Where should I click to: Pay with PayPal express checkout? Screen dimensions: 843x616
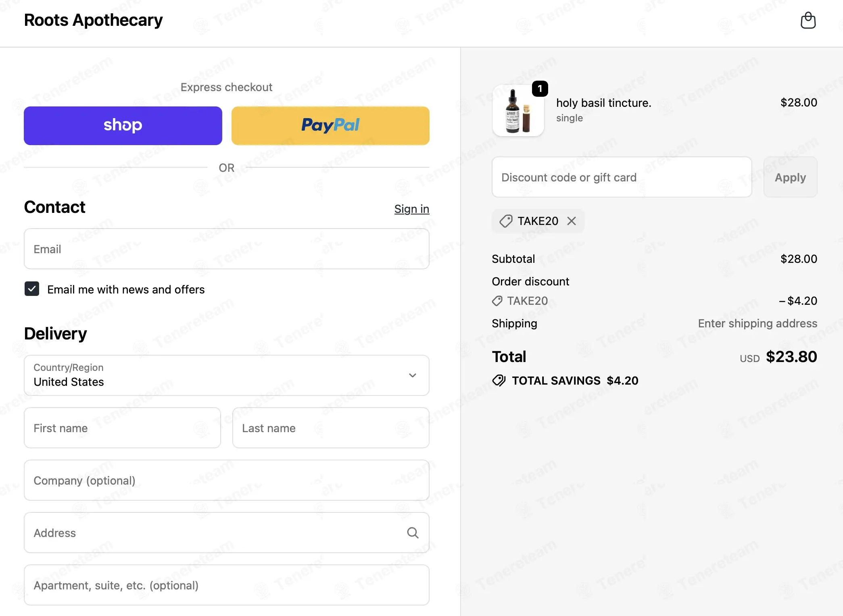click(x=330, y=126)
